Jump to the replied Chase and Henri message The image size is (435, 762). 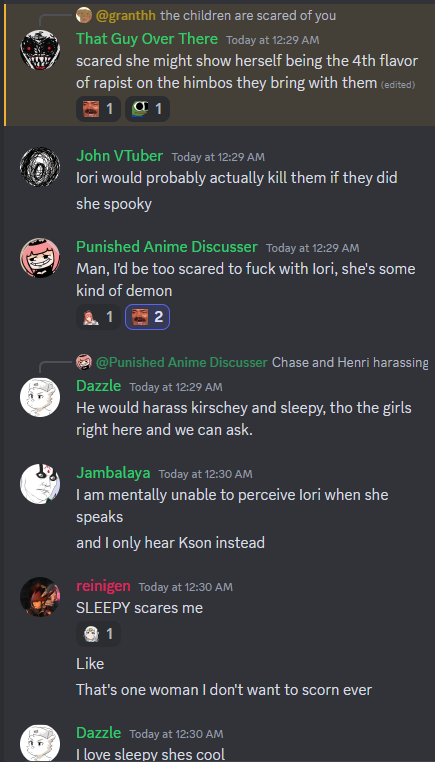(x=350, y=362)
